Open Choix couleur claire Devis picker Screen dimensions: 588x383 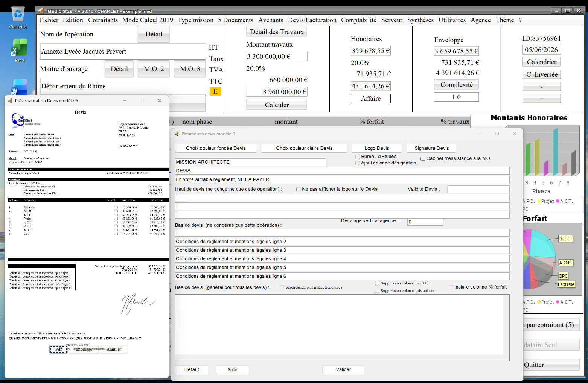click(x=304, y=148)
